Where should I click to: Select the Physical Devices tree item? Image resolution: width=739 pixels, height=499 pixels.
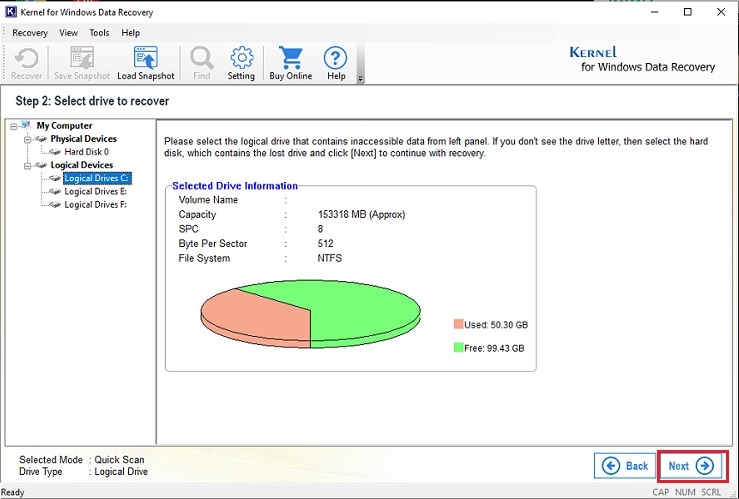click(83, 139)
